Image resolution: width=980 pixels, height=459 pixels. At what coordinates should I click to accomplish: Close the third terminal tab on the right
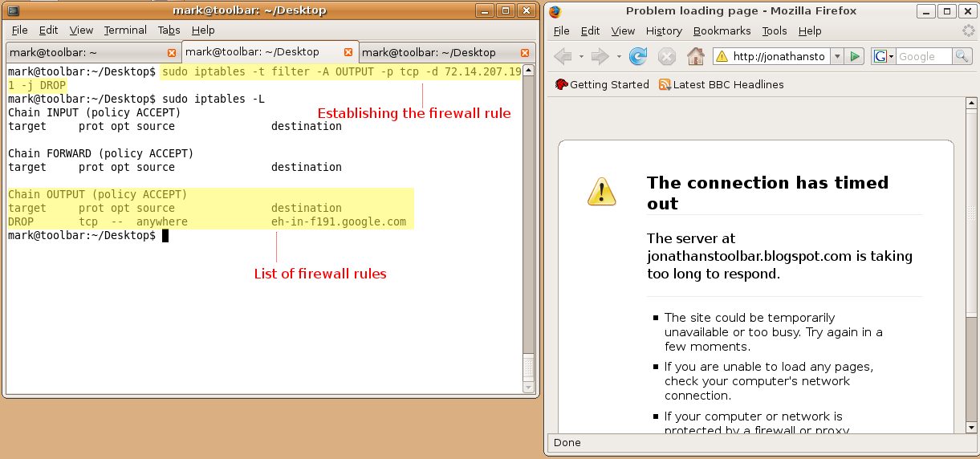click(526, 52)
